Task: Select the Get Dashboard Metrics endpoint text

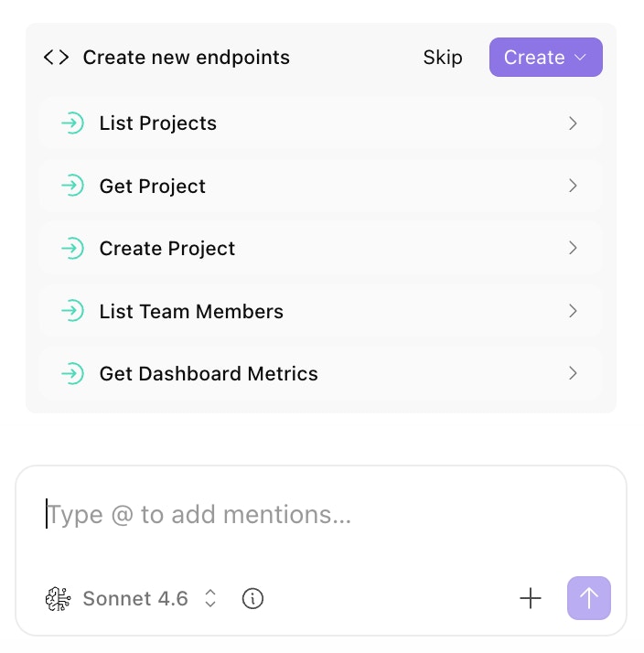Action: tap(209, 373)
